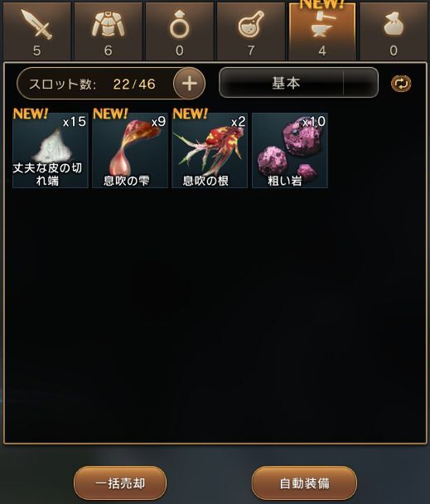This screenshot has width=430, height=504.
Task: Click the x15 quantity on leather scraps
Action: (75, 122)
